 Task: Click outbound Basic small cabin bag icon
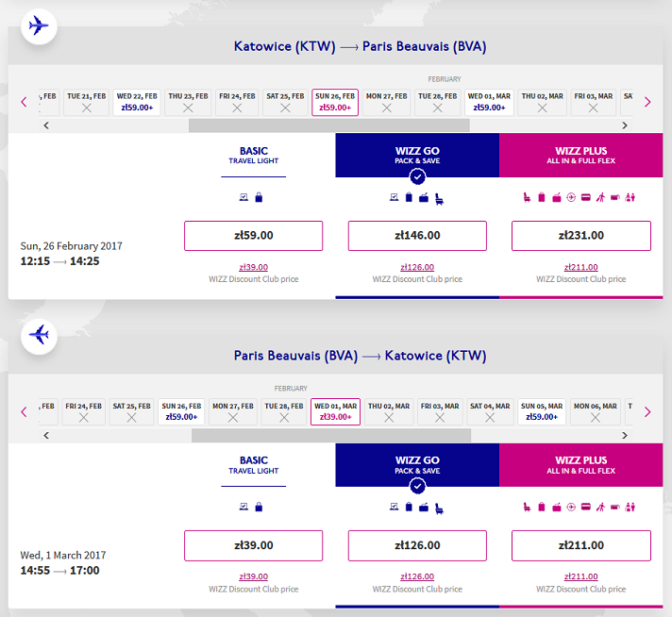259,197
